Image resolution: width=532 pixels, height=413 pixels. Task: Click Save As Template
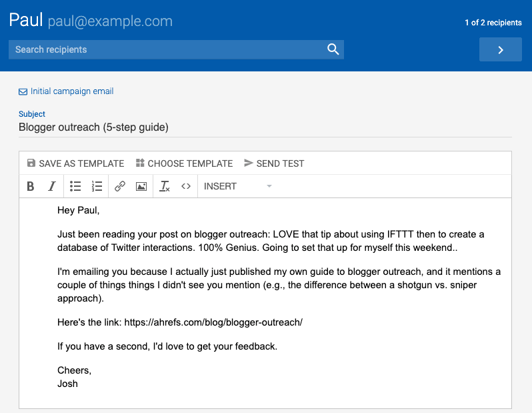pos(75,163)
